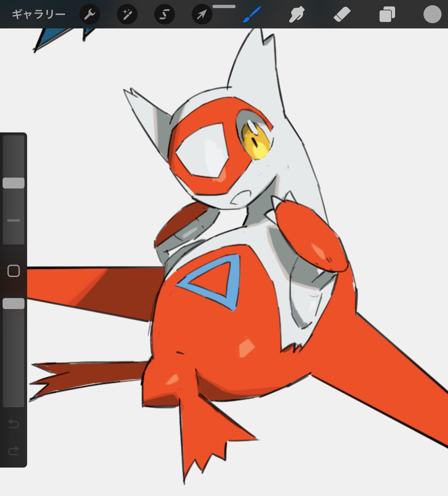
Task: Click the brush opacity slider handle
Action: coord(14,304)
